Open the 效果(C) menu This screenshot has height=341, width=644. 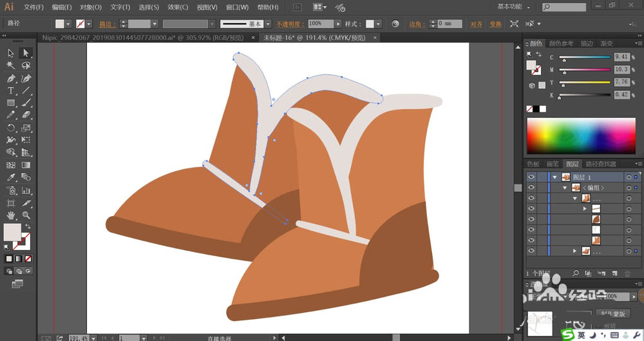tap(178, 7)
